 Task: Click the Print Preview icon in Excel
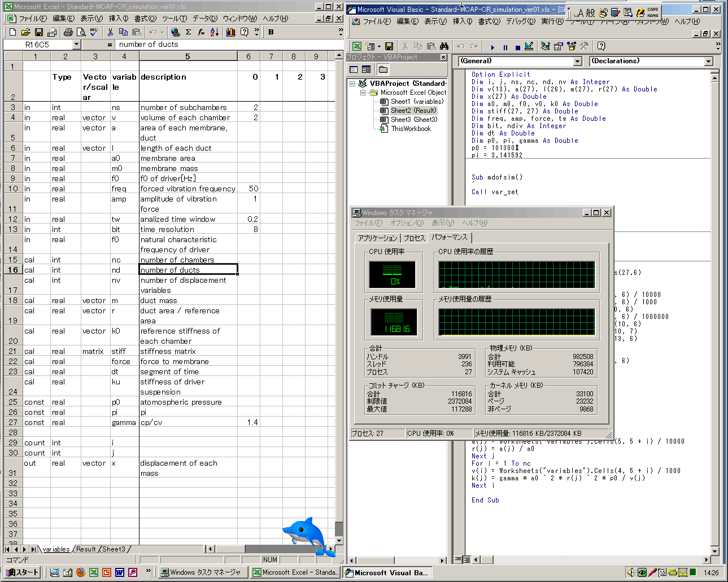81,32
